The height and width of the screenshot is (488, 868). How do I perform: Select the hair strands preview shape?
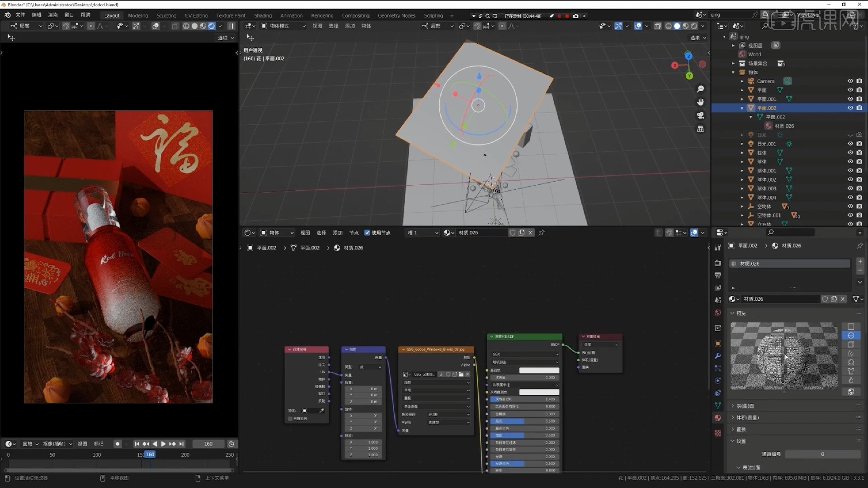(851, 353)
